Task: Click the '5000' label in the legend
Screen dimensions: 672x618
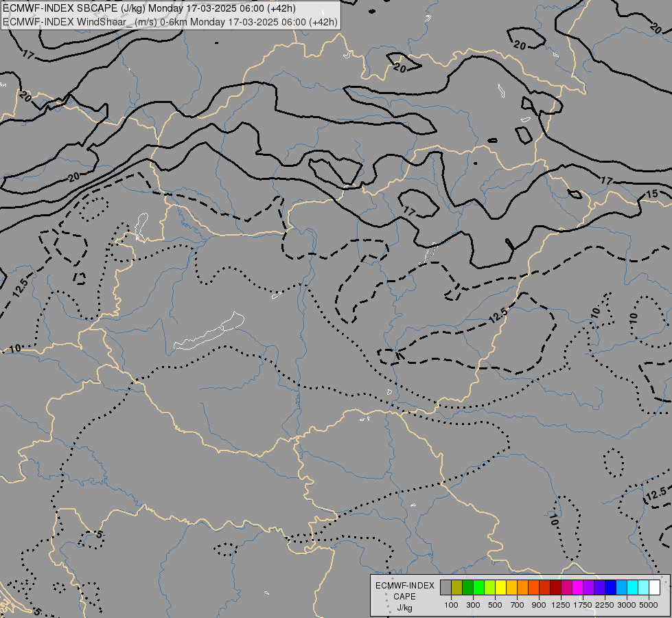Action: click(649, 605)
